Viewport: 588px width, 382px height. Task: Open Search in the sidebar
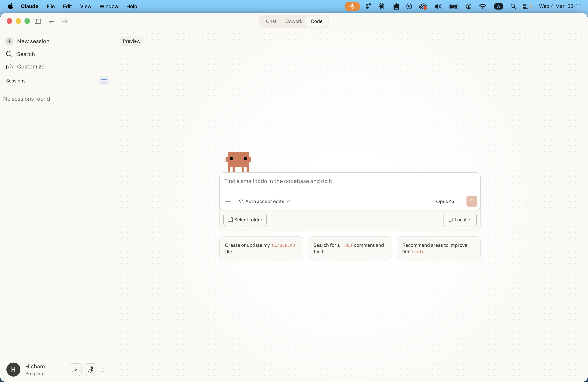click(26, 54)
